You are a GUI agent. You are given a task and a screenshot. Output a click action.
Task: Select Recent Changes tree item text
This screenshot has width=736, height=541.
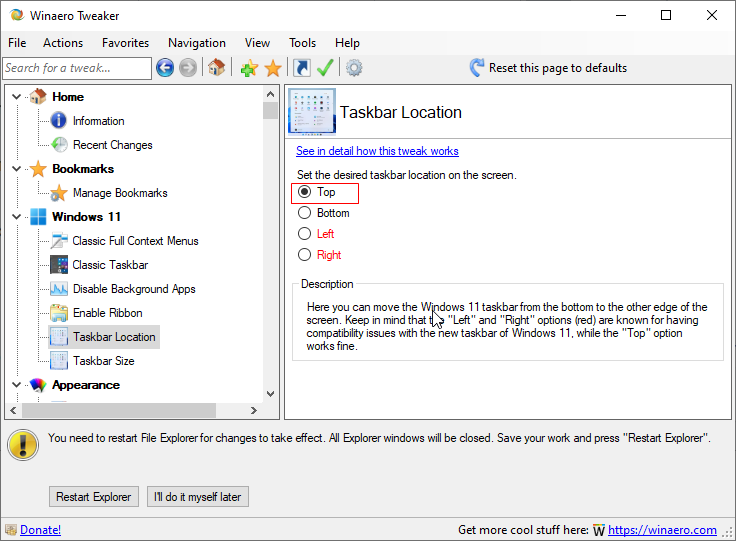tap(113, 145)
